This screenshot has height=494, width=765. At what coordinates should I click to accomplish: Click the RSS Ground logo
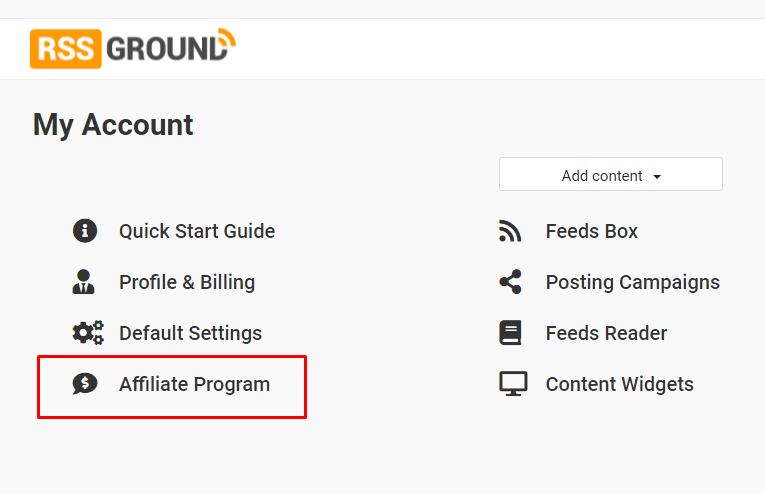133,48
